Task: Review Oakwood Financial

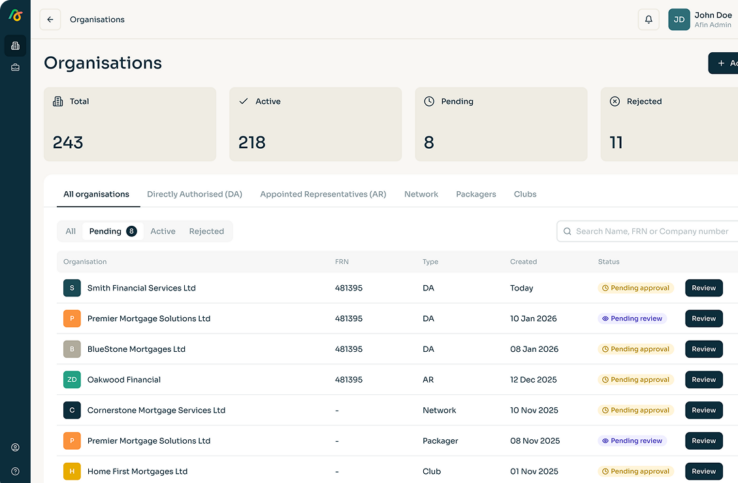Action: click(x=704, y=379)
